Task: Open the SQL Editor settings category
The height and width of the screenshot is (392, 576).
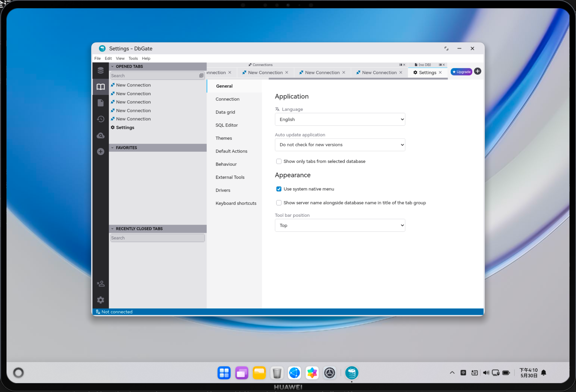Action: [234, 125]
